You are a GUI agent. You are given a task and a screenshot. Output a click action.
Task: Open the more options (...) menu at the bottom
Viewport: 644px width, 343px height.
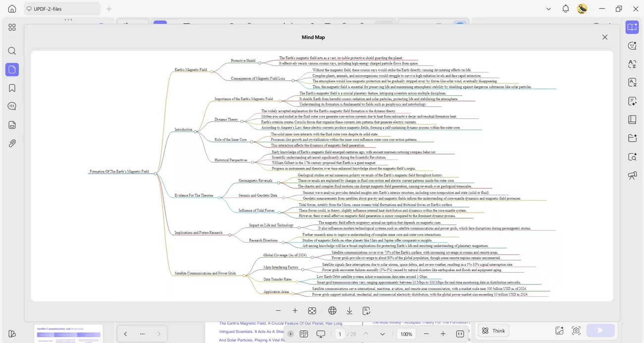click(142, 334)
